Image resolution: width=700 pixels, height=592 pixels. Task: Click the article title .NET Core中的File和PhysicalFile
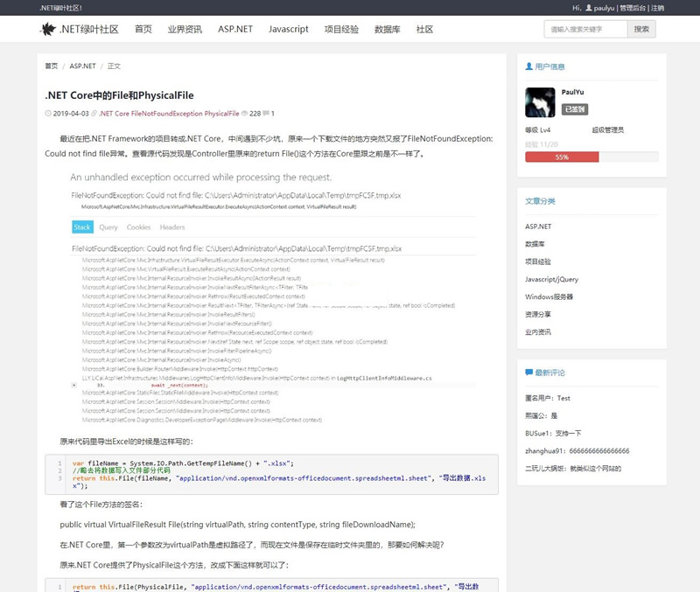point(119,95)
